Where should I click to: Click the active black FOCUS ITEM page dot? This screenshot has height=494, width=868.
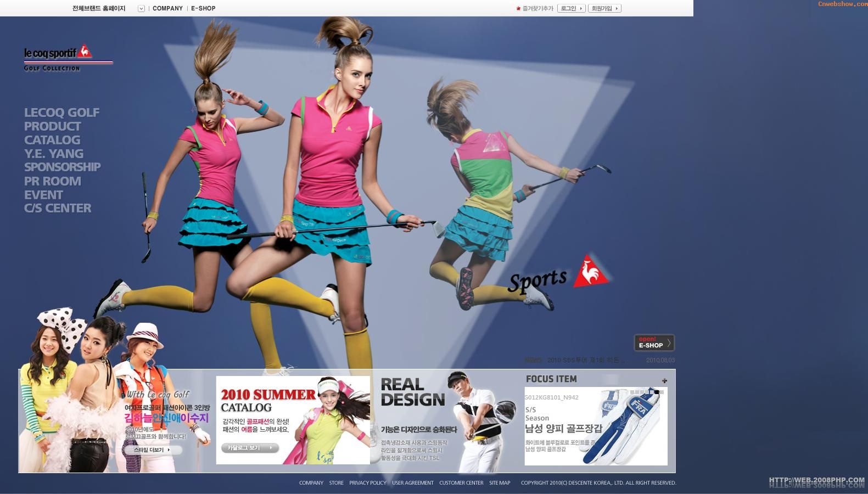click(x=657, y=392)
